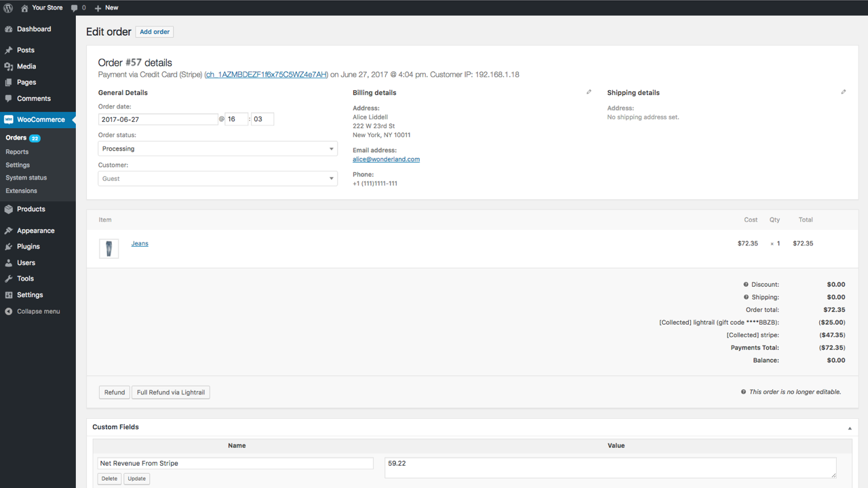Click the Payments Total ($72.35) amount
868x488 pixels.
(x=831, y=348)
